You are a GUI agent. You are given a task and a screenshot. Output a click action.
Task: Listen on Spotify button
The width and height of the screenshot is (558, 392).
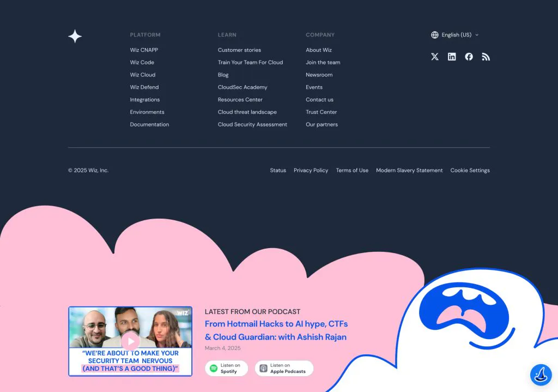[x=226, y=368]
